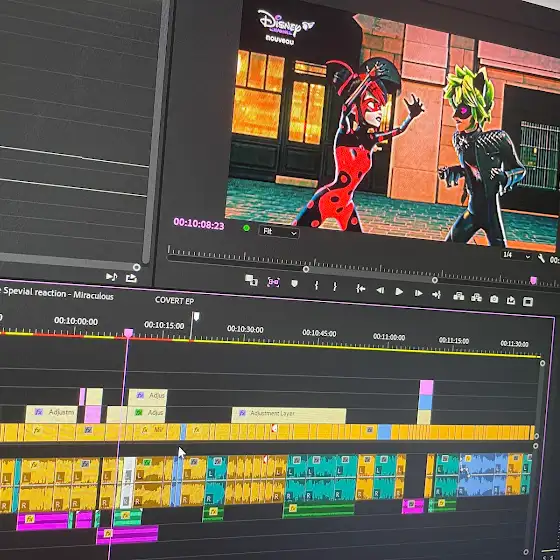Click the square frame icon right of the export arrow
560x560 pixels.
[528, 302]
